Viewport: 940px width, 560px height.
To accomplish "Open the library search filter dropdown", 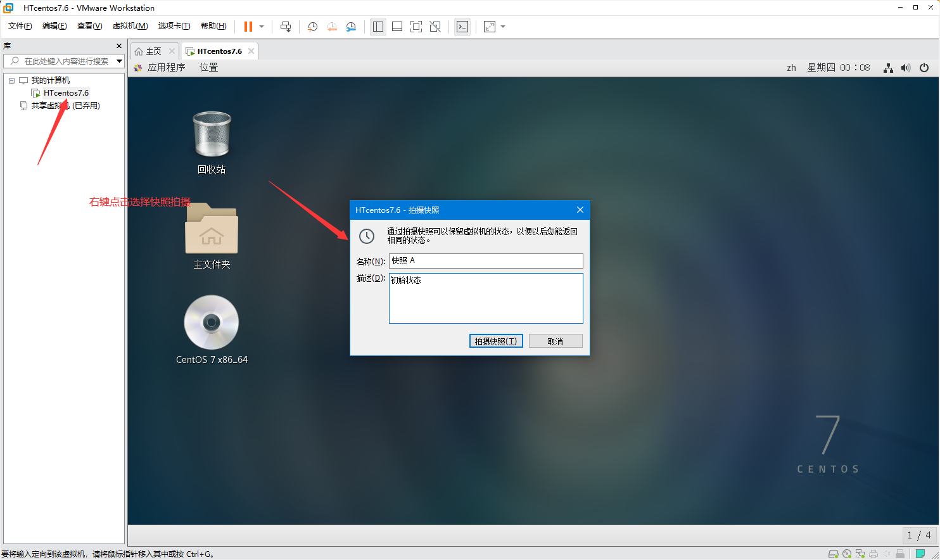I will tap(119, 61).
